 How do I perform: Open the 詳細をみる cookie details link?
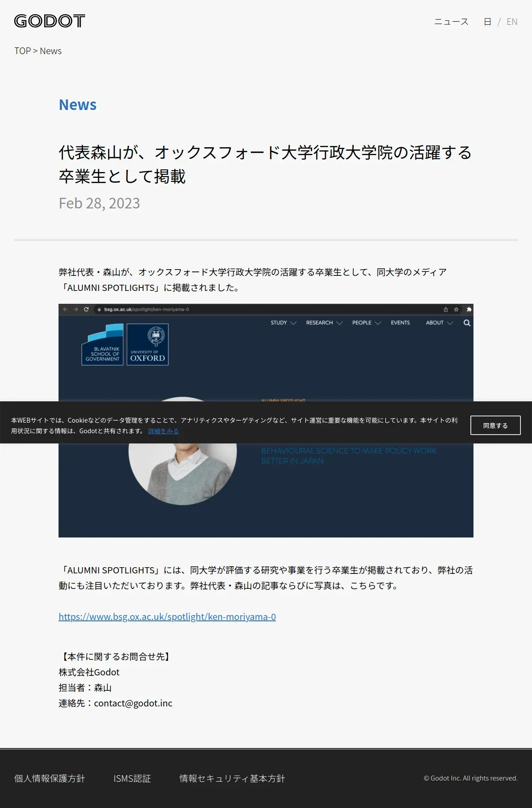click(164, 431)
